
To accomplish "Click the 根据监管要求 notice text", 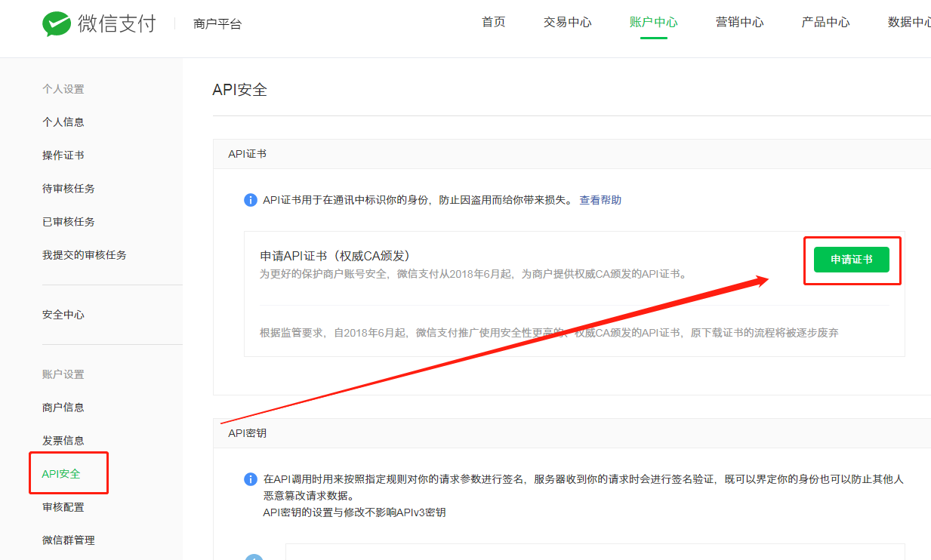I will tap(549, 333).
